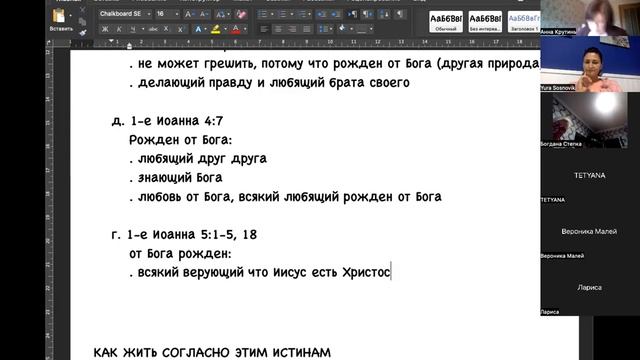640x360 pixels.
Task: Apply text effects with blue A icon
Action: [198, 29]
